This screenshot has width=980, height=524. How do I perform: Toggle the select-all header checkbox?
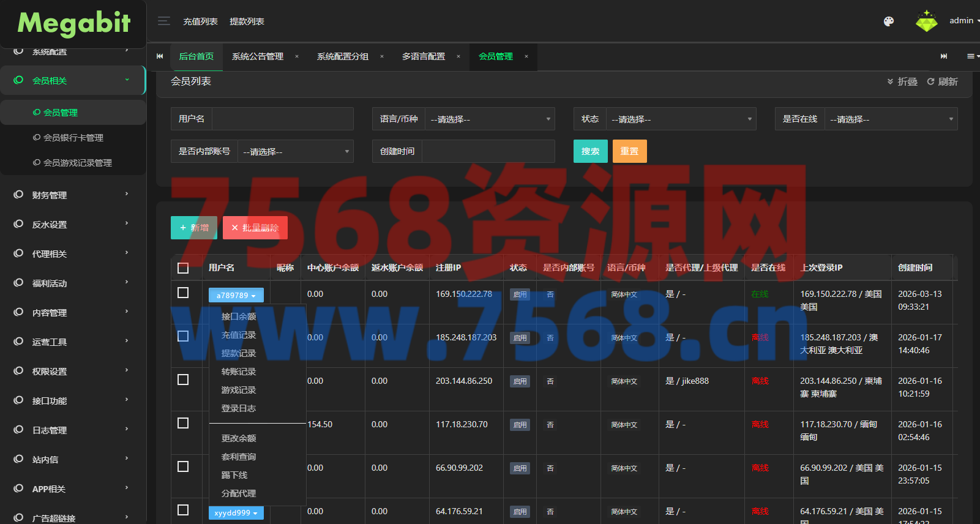(183, 268)
